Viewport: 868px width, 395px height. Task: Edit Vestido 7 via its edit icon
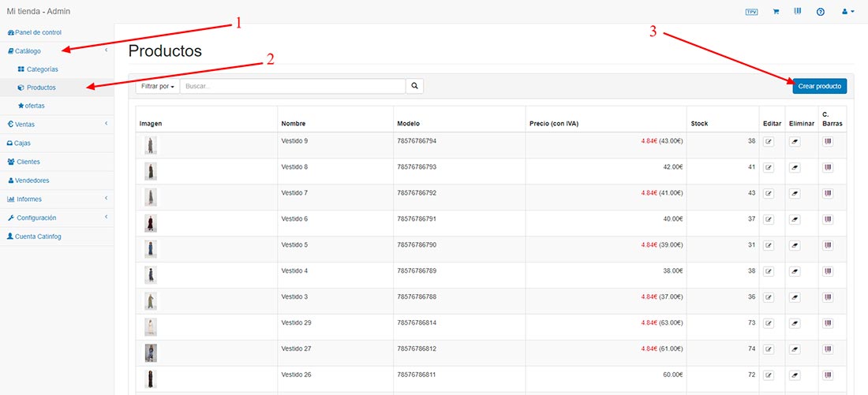(769, 194)
